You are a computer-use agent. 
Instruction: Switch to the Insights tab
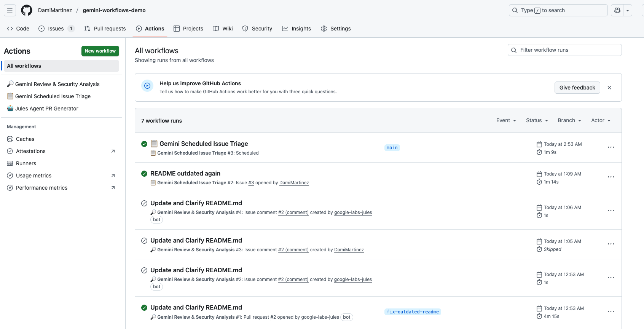296,29
